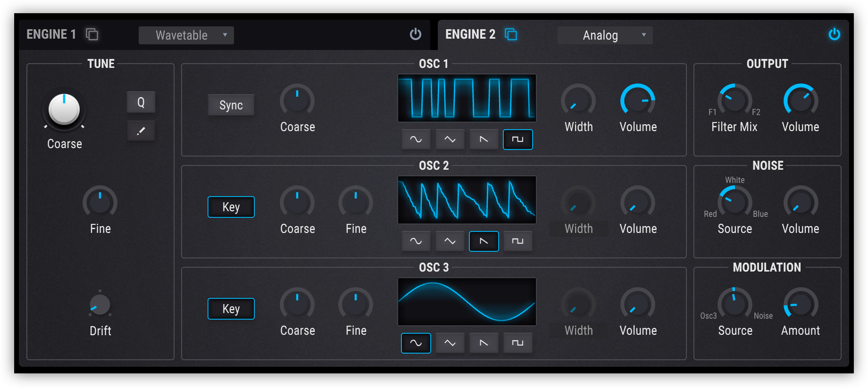Select square waveform for OSC 2
This screenshot has width=868, height=388.
click(x=518, y=241)
